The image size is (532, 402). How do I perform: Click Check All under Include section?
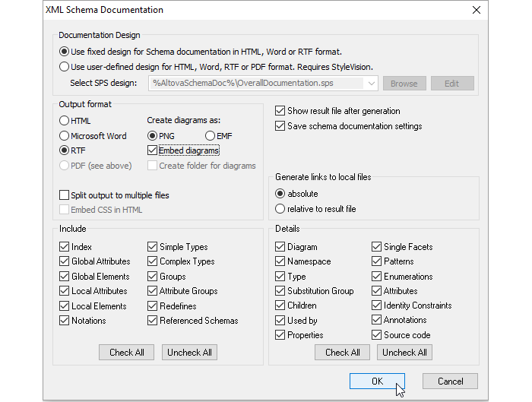(126, 353)
